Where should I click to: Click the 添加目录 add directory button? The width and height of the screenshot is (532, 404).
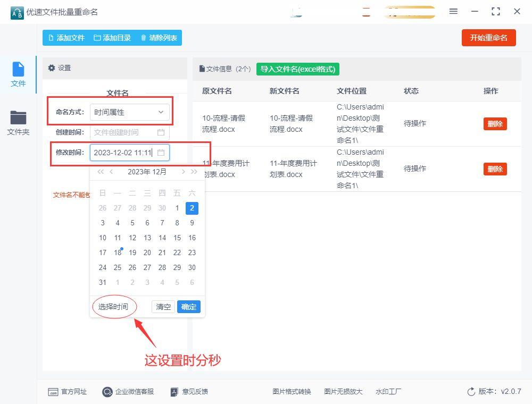coord(112,38)
